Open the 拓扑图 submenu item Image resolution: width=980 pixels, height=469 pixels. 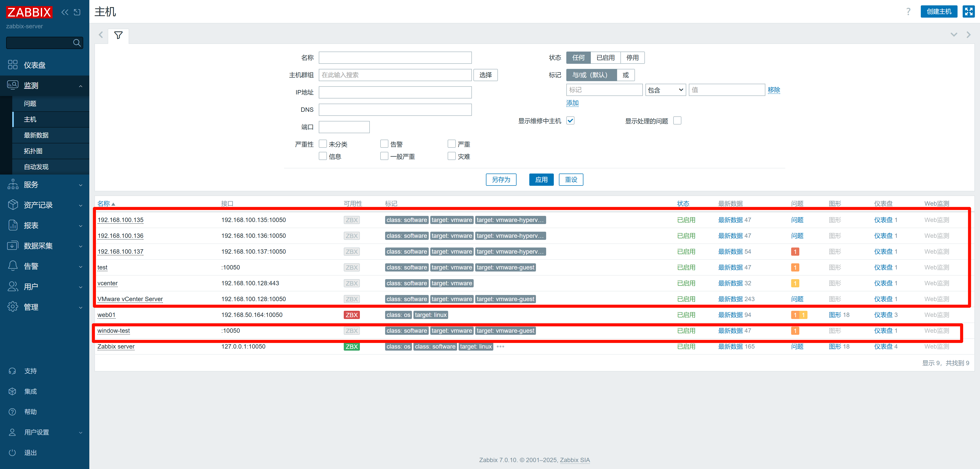click(x=51, y=151)
